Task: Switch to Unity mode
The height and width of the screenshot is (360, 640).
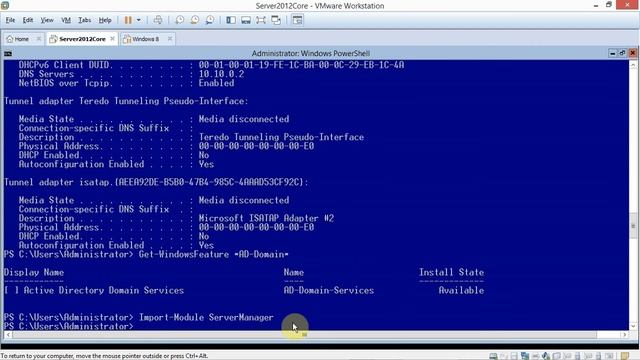Action: click(x=276, y=20)
